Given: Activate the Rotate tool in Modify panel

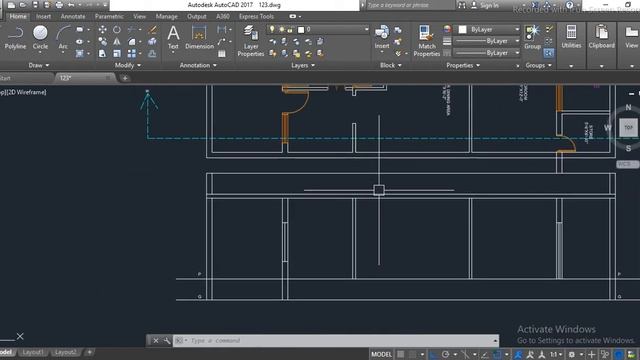Looking at the screenshot, I should click(117, 29).
